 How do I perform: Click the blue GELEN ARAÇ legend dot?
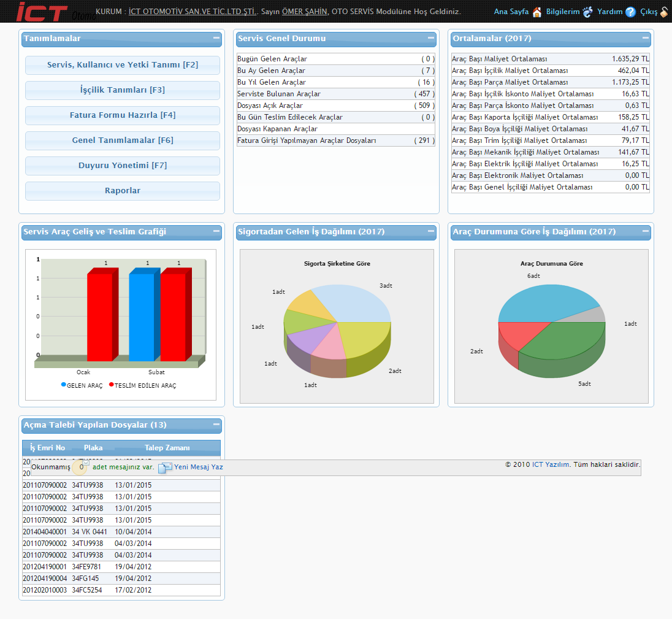tap(63, 385)
